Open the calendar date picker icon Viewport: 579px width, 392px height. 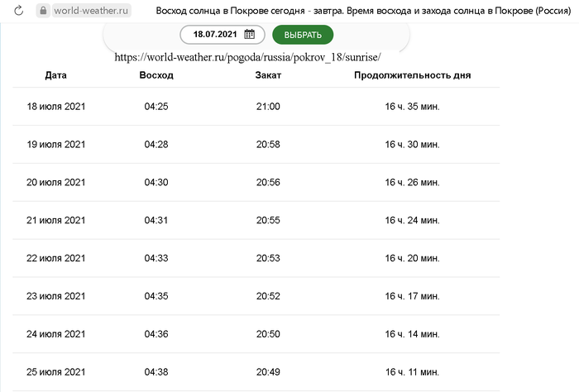(x=250, y=35)
